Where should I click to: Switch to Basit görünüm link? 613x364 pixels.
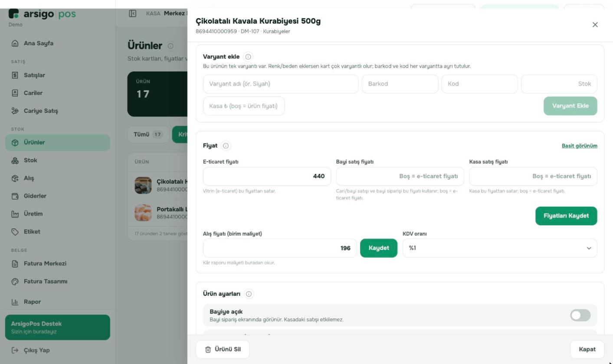(579, 146)
